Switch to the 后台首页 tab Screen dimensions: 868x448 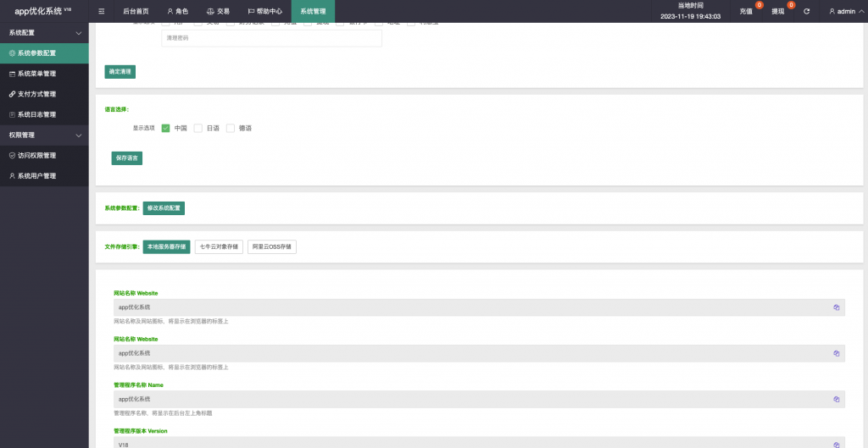tap(136, 11)
